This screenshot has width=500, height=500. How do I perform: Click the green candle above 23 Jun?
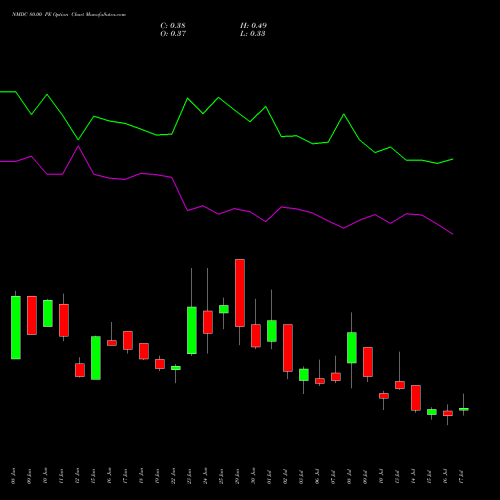click(192, 330)
